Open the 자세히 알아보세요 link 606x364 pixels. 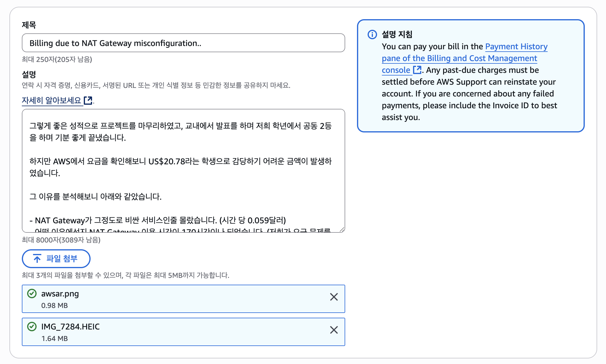pyautogui.click(x=52, y=101)
